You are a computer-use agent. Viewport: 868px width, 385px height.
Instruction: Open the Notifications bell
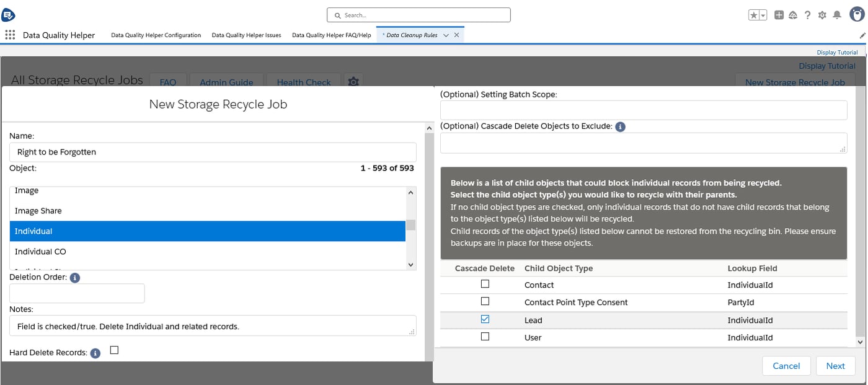click(x=837, y=15)
